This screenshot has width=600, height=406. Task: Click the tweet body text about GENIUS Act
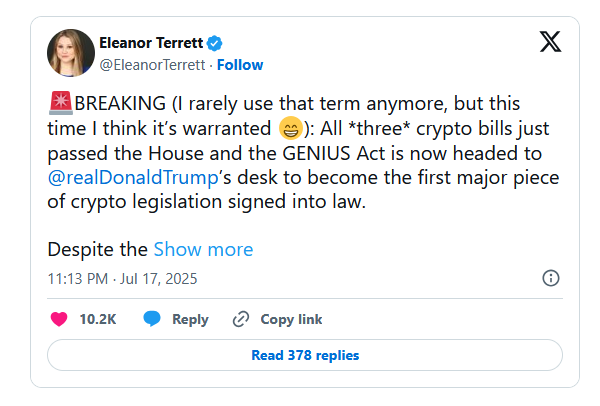[303, 152]
